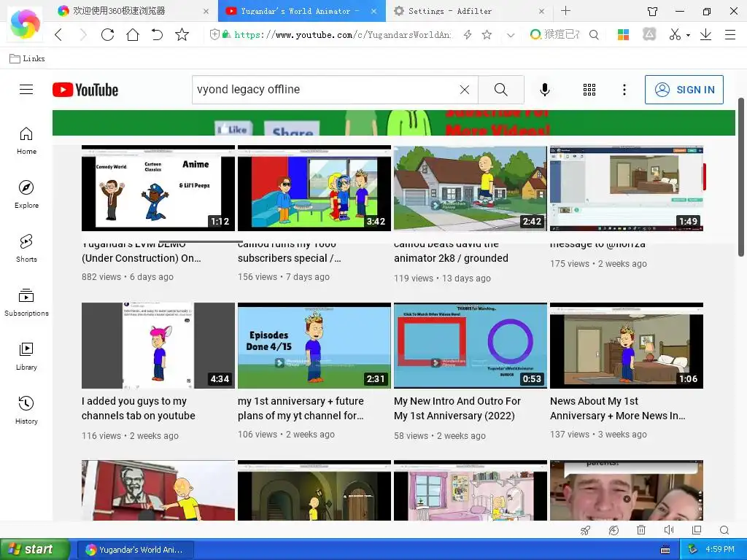Open 'I added you guys to my channels tab' title
This screenshot has height=560, width=747.
pos(138,408)
